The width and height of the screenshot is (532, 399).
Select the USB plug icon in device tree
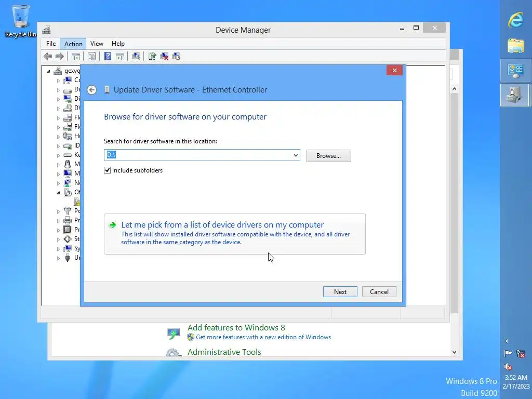coord(68,258)
